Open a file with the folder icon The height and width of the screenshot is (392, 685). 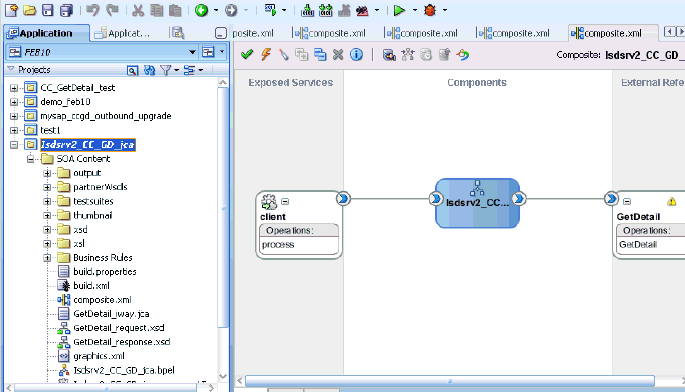click(x=30, y=10)
